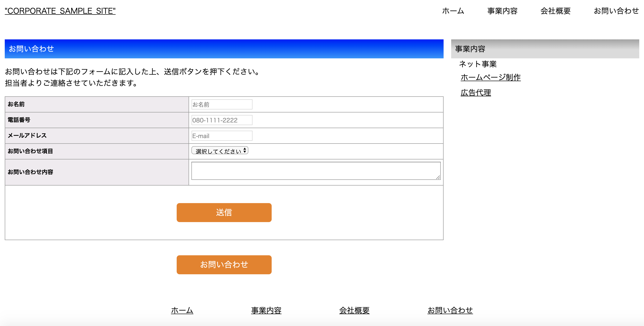This screenshot has width=644, height=326.
Task: Select the phone number field showing 080-1111-2222
Action: pyautogui.click(x=222, y=120)
